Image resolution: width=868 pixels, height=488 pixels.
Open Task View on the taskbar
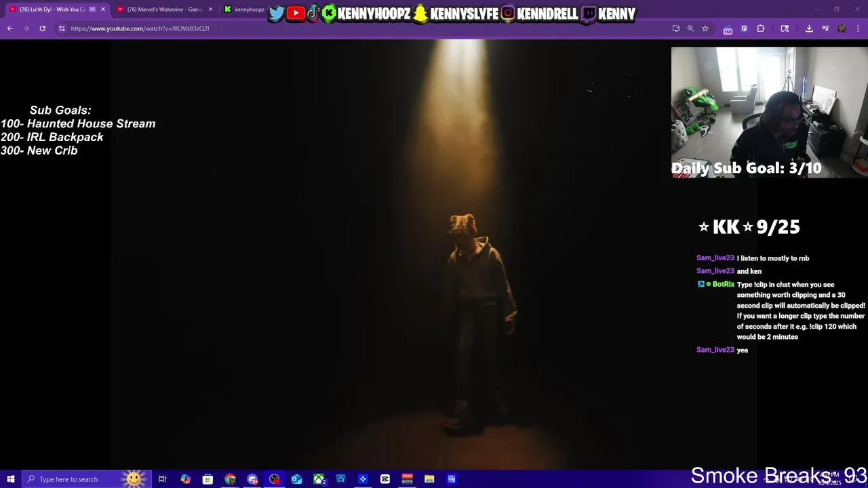163,479
